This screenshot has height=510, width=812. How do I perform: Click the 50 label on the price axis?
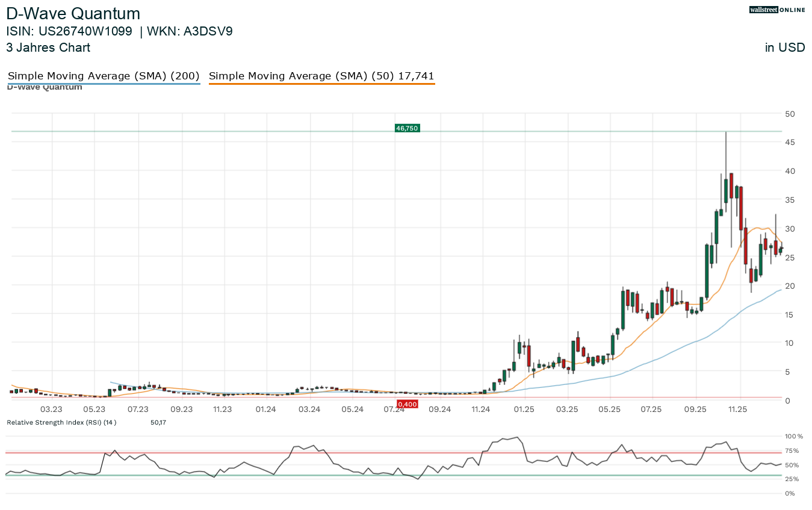coord(790,114)
